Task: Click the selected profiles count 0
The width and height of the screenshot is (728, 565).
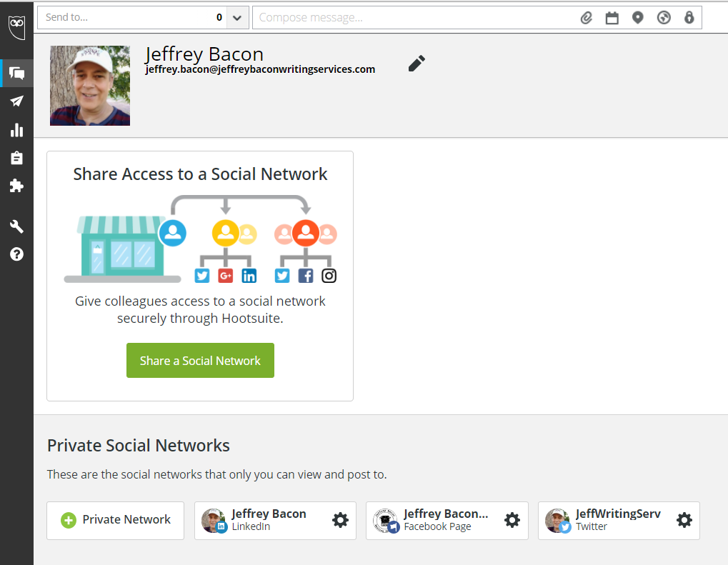Action: [x=219, y=18]
